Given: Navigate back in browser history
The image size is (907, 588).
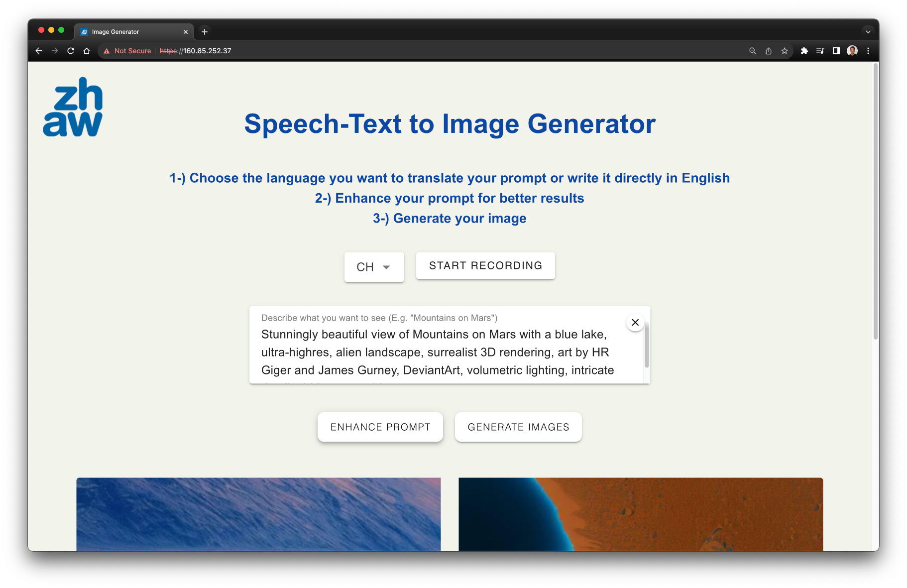Looking at the screenshot, I should [38, 50].
